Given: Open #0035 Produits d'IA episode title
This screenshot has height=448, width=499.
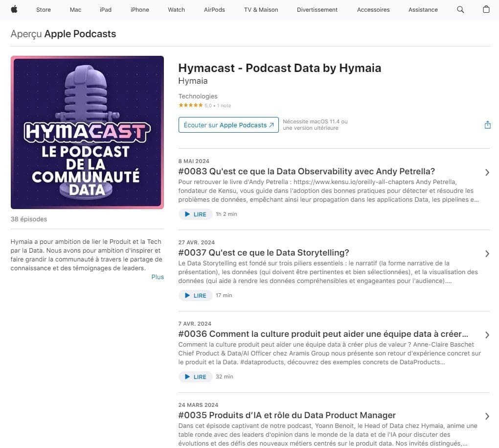Looking at the screenshot, I should 287,415.
